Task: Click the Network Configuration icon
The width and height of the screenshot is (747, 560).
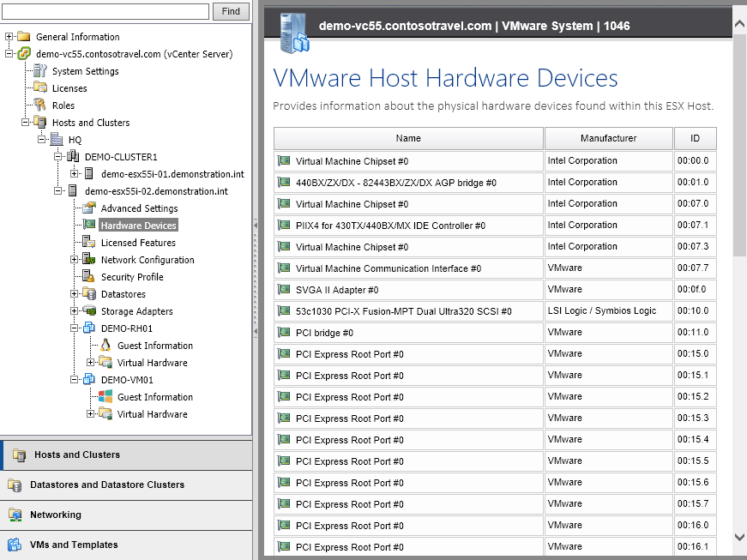Action: point(89,259)
